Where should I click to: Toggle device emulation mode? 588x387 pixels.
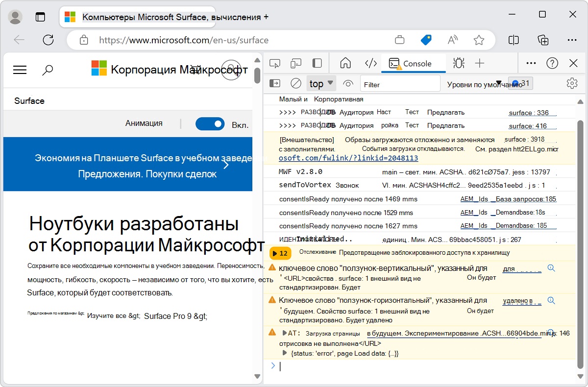pos(295,63)
